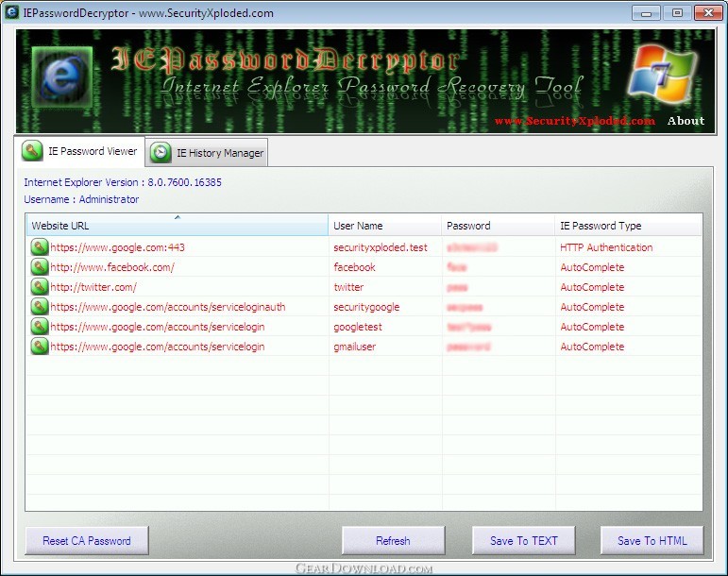Click the IE History Manager clock icon

(161, 153)
